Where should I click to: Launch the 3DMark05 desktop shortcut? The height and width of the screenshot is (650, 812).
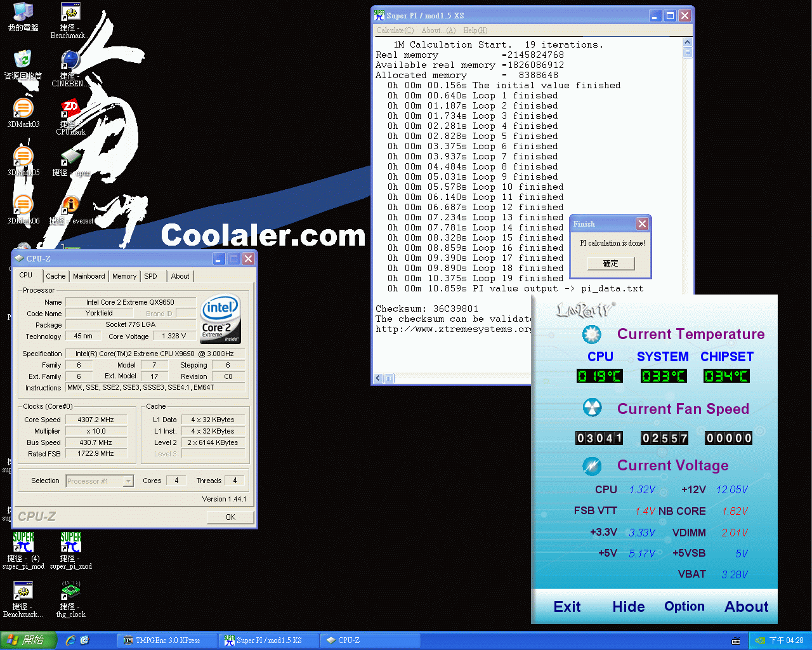[x=23, y=161]
